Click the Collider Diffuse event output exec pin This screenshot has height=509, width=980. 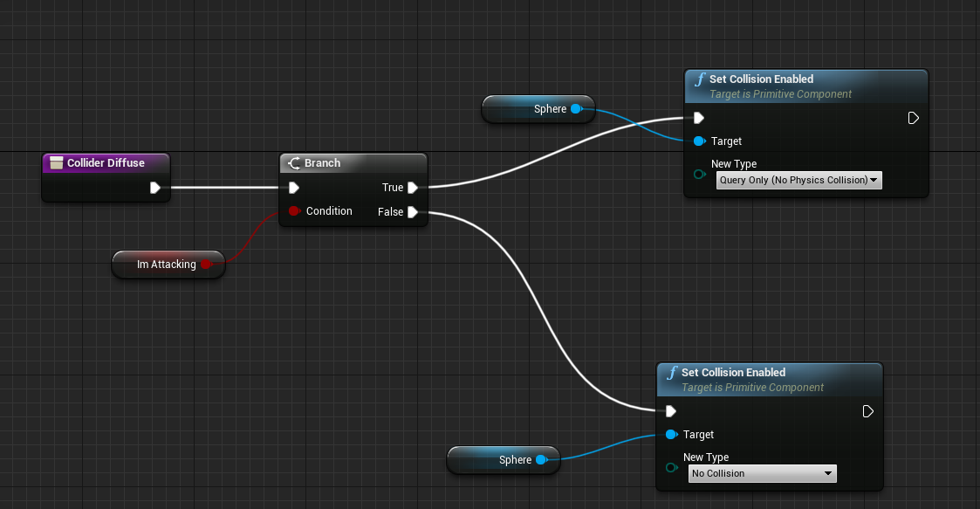(x=154, y=187)
